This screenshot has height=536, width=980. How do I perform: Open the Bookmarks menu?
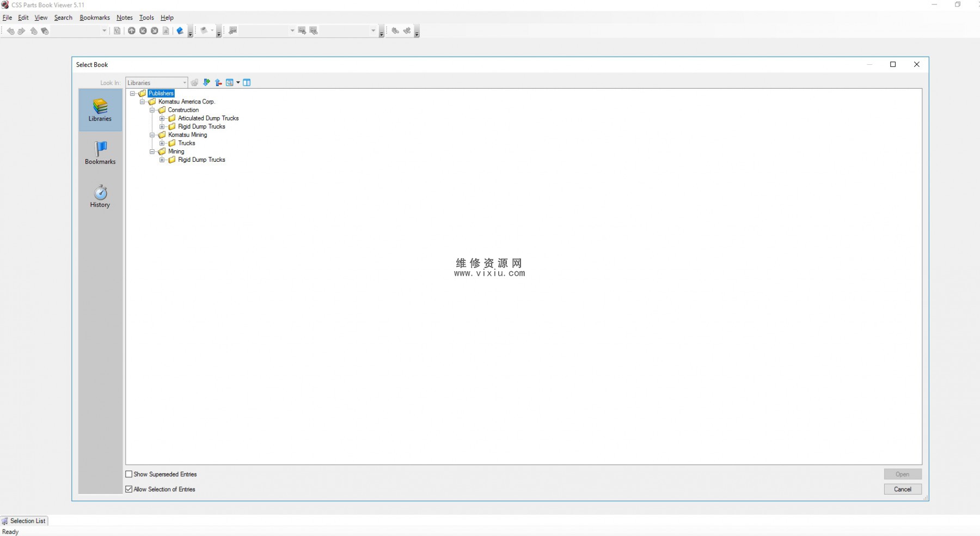(x=95, y=17)
